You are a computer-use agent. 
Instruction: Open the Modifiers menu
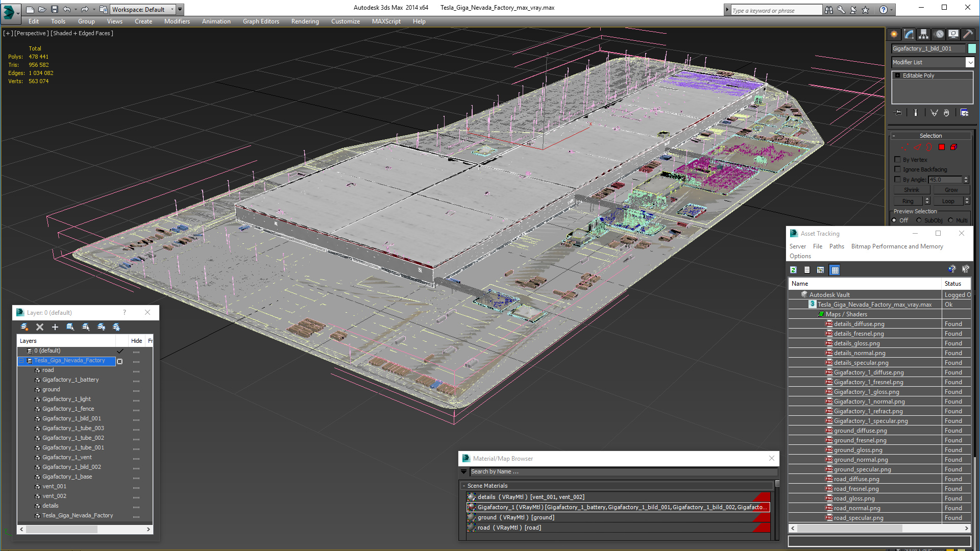[177, 21]
